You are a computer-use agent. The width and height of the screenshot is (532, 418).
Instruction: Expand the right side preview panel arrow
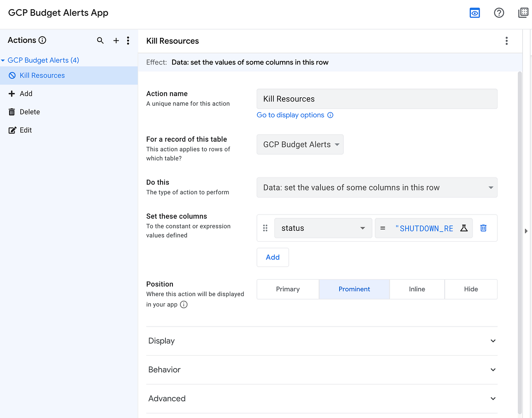[x=526, y=231]
